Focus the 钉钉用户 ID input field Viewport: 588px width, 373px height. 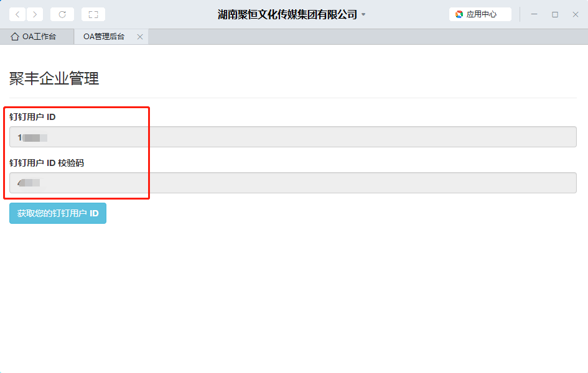coord(292,137)
